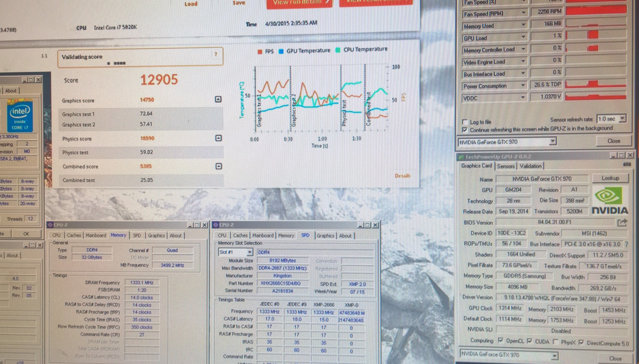Click the GPU-Z BIOS Version export icon
Image resolution: width=639 pixels, height=364 pixels.
point(622,222)
